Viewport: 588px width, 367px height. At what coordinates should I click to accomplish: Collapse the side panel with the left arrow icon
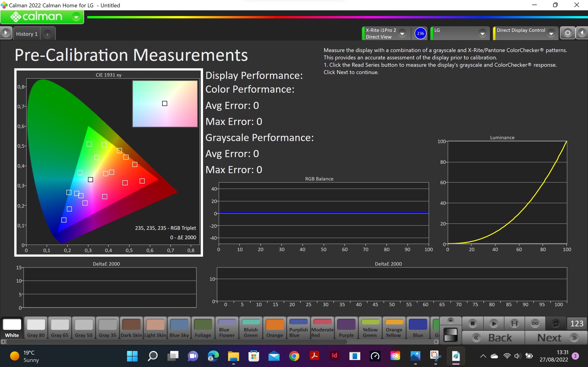(582, 33)
